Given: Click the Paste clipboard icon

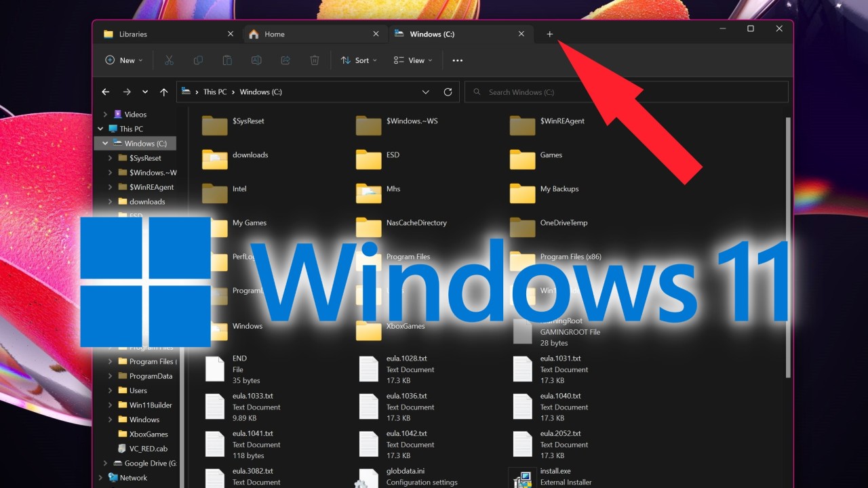Looking at the screenshot, I should (x=227, y=60).
